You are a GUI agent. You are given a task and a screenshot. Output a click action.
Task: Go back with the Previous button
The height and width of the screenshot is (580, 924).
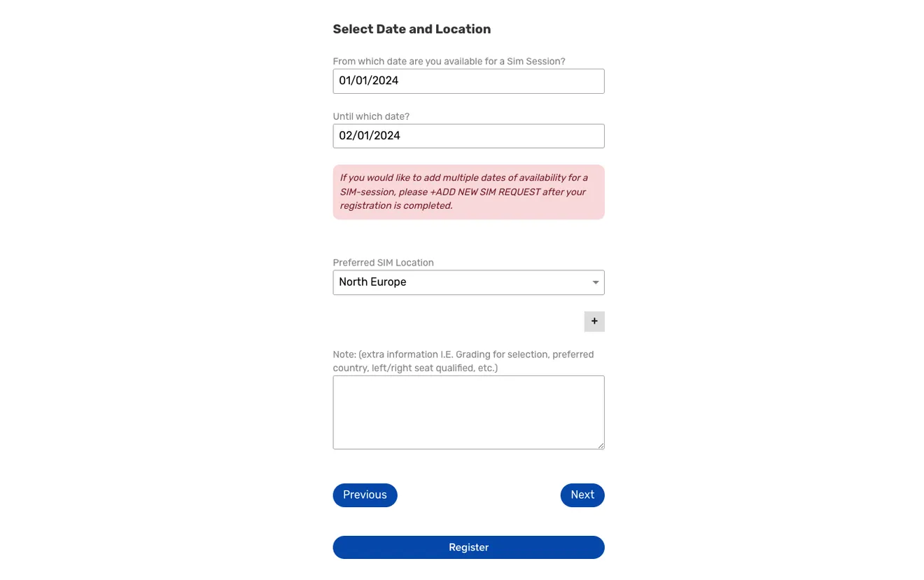(x=365, y=495)
